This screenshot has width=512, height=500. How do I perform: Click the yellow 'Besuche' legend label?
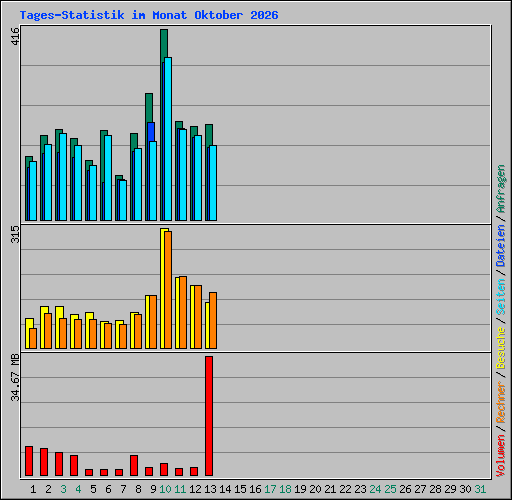(501, 348)
